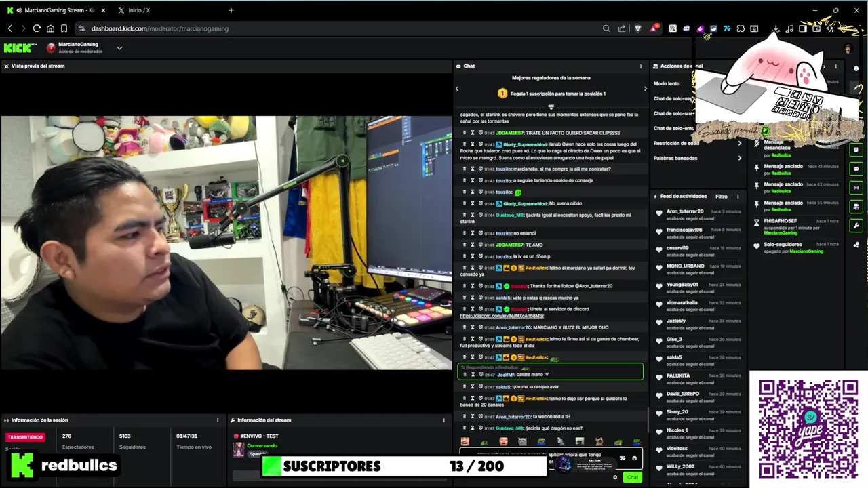Click the chat bubble sidebar icon
The height and width of the screenshot is (488, 868).
856,169
